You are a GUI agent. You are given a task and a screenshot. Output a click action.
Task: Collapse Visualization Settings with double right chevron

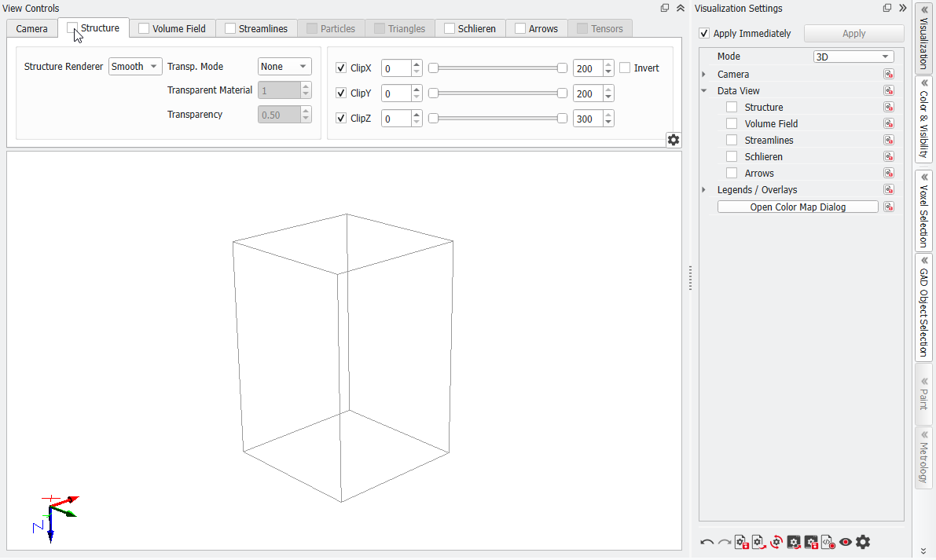coord(902,8)
